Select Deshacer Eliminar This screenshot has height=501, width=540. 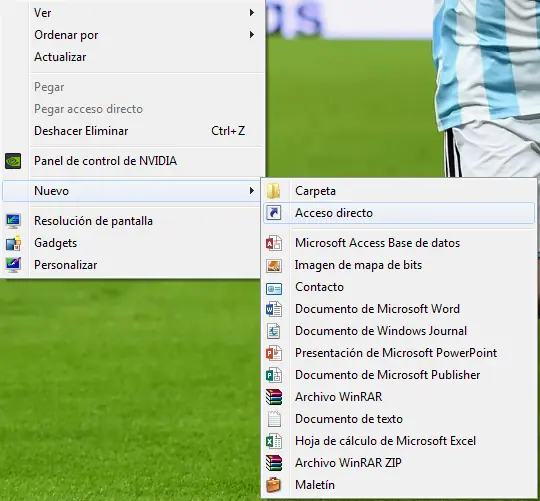coord(134,131)
